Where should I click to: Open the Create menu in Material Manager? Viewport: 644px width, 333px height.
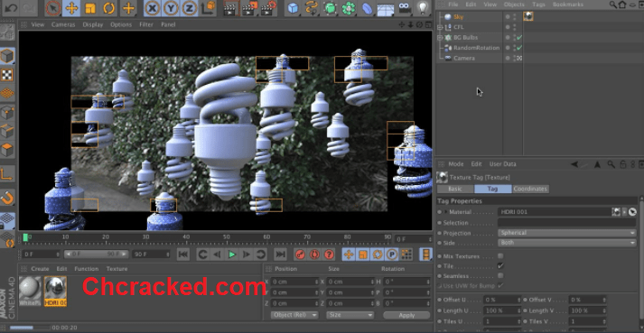41,269
